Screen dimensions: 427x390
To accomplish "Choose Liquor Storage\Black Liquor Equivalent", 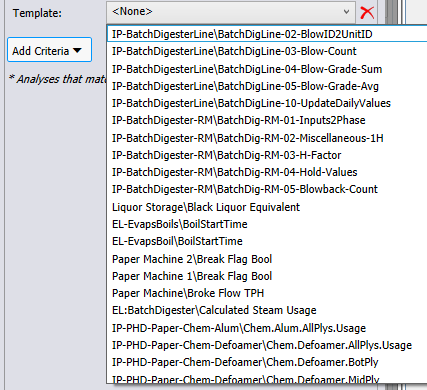I will coord(267,207).
